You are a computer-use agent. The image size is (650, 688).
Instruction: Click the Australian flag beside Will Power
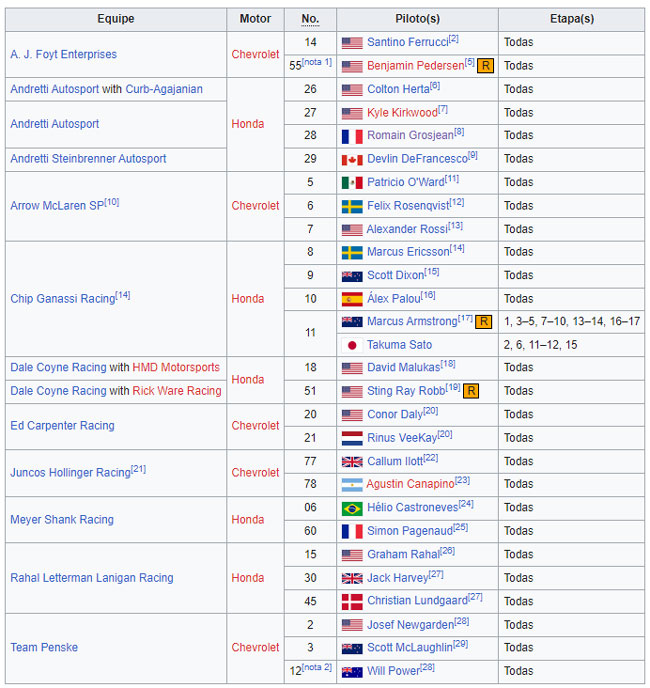[x=352, y=672]
